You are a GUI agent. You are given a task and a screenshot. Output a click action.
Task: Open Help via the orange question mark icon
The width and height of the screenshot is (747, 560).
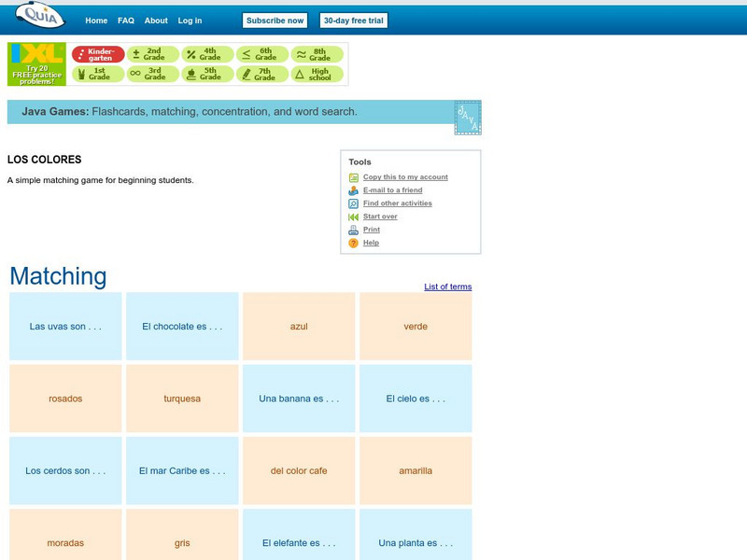pos(353,242)
